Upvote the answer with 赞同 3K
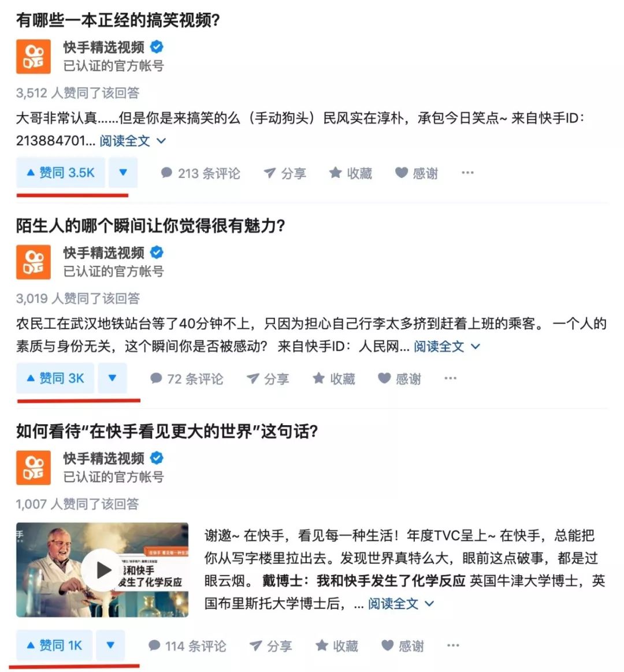 click(55, 378)
